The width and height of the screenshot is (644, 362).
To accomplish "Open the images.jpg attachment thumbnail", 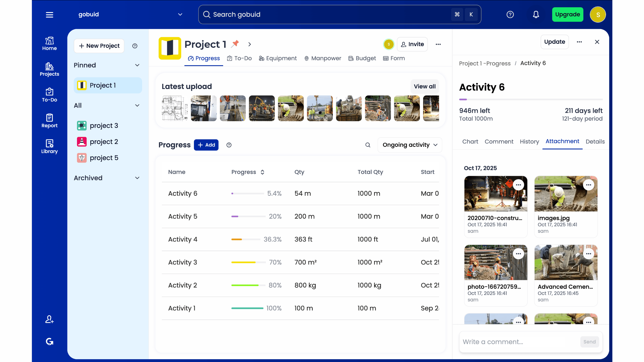I will tap(566, 194).
